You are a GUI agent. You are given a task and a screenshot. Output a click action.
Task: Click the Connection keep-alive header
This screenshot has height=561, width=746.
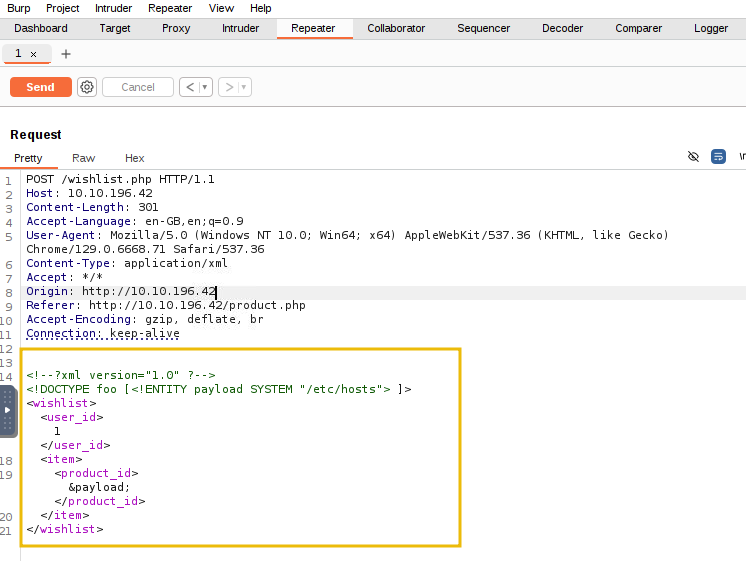[x=103, y=333]
